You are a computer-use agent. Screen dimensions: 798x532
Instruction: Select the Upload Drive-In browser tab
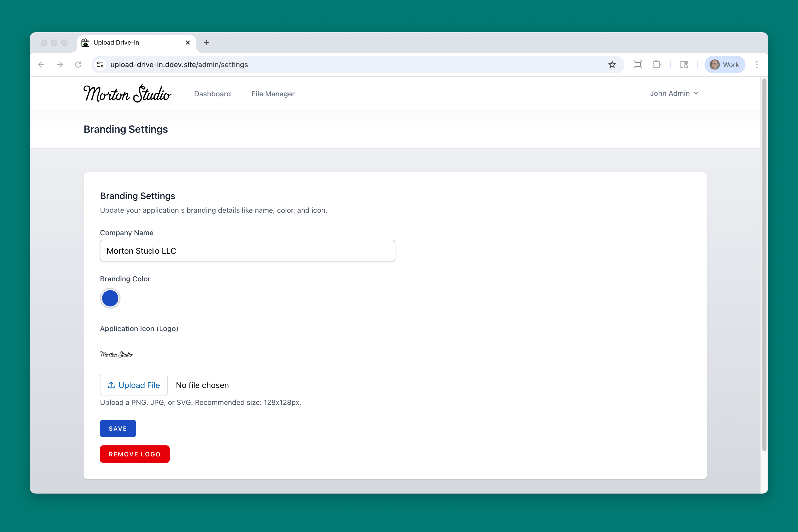coord(132,42)
